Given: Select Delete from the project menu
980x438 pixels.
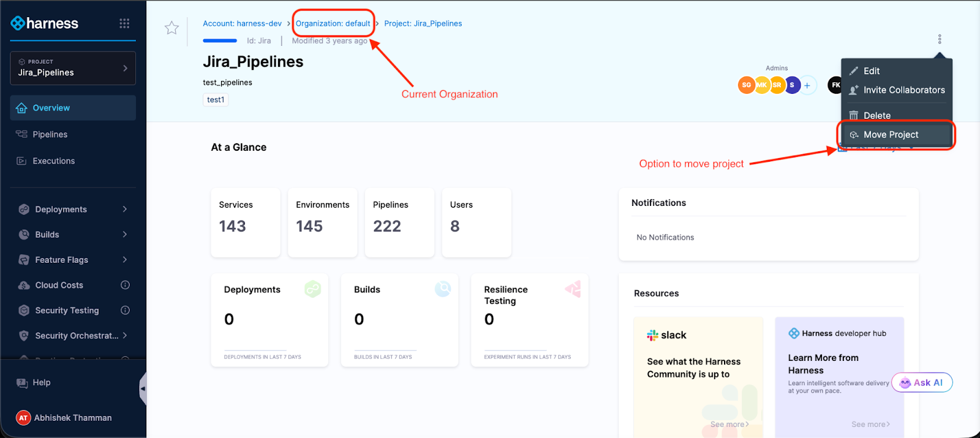Looking at the screenshot, I should pyautogui.click(x=897, y=116).
